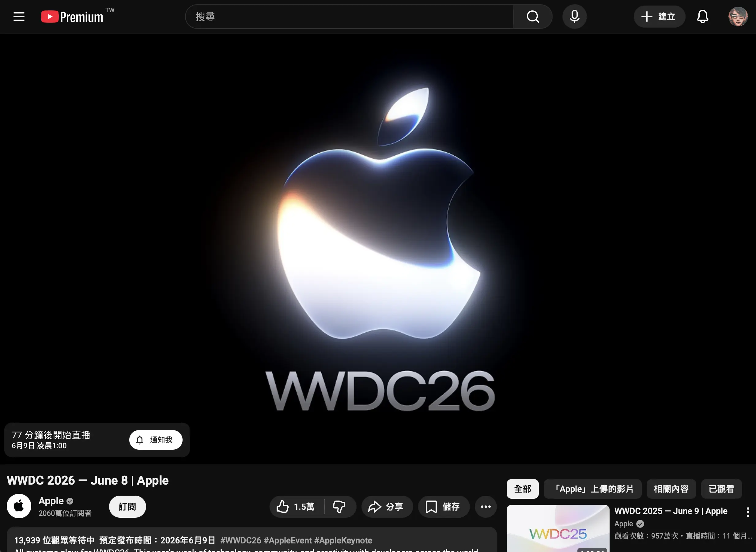Click 13,939 位觀眾等待中 text
The image size is (756, 552).
55,540
